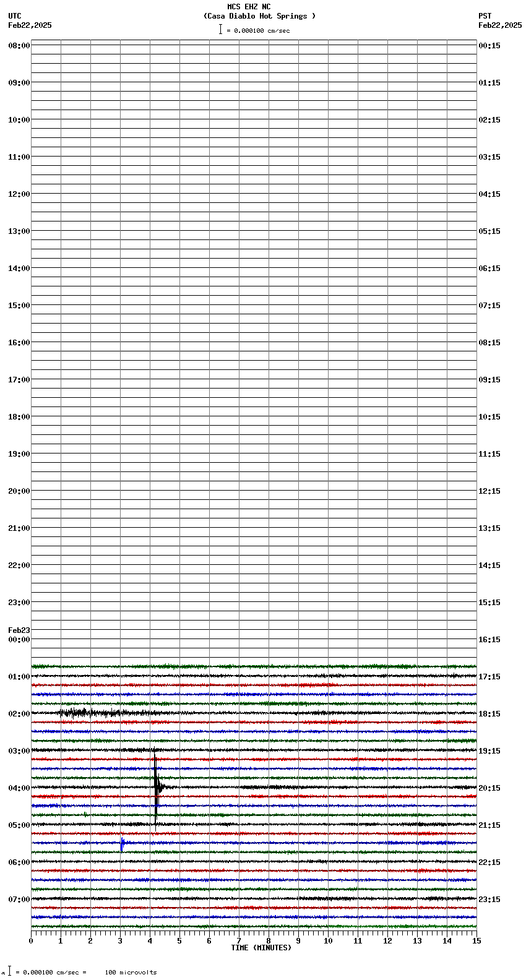Click the station title 'MCS EHZ NC'
This screenshot has height=980, width=526.
click(x=249, y=7)
